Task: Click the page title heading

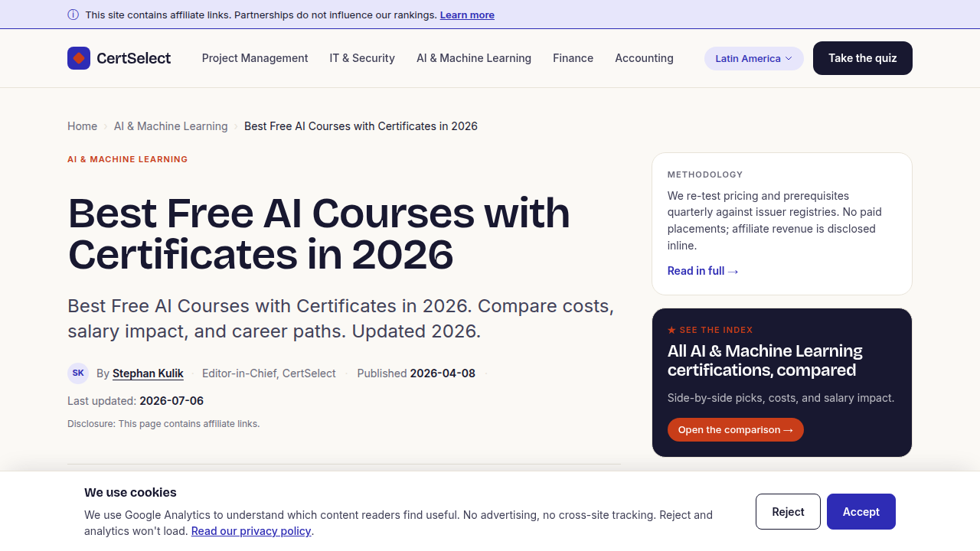Action: [319, 233]
